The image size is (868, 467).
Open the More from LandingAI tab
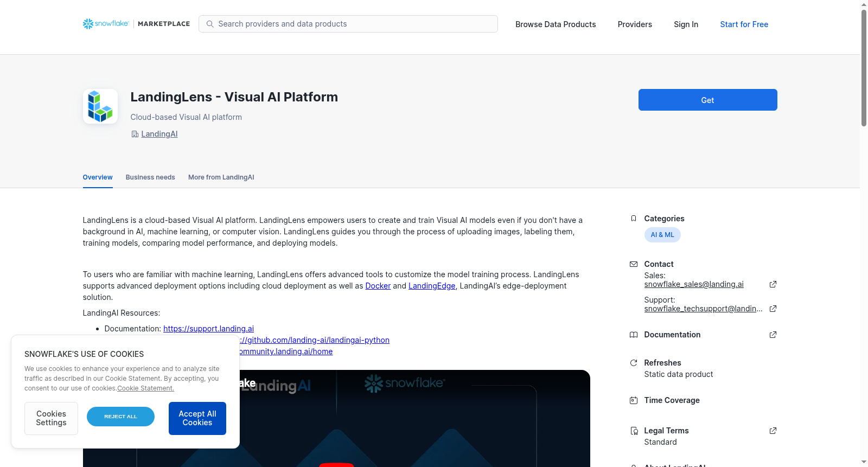tap(221, 177)
